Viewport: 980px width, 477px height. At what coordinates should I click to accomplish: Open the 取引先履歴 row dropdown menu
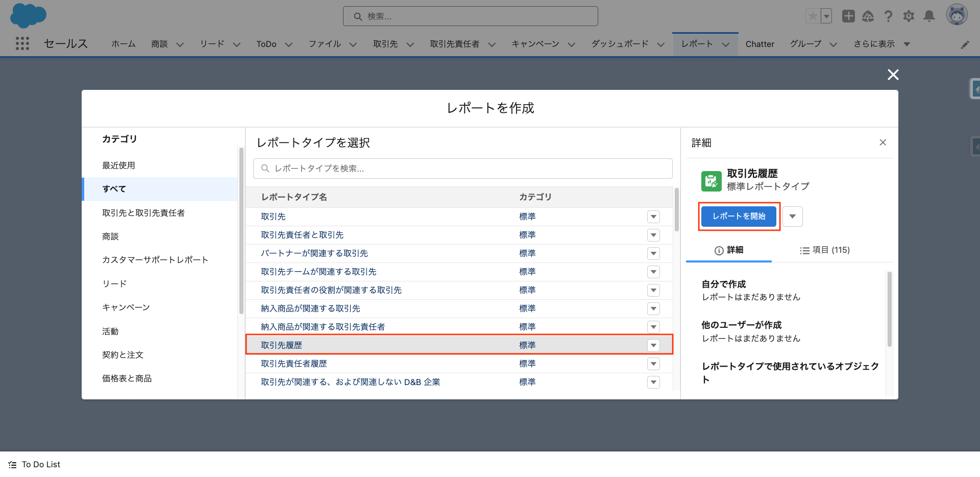coord(654,345)
